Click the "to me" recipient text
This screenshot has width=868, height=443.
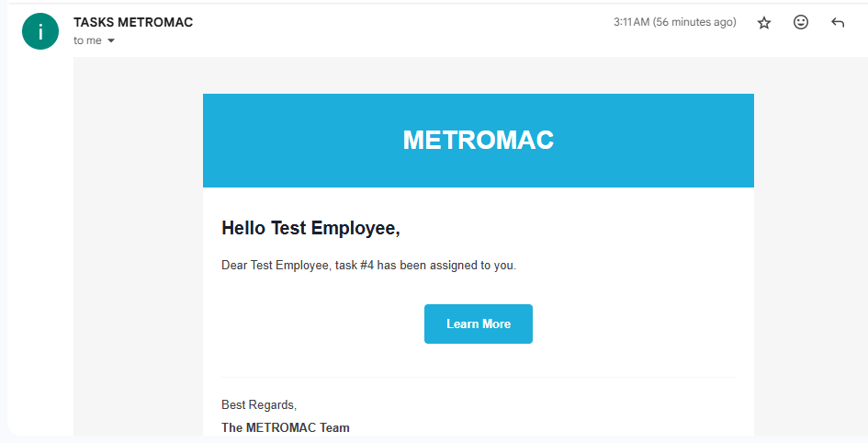pyautogui.click(x=87, y=41)
